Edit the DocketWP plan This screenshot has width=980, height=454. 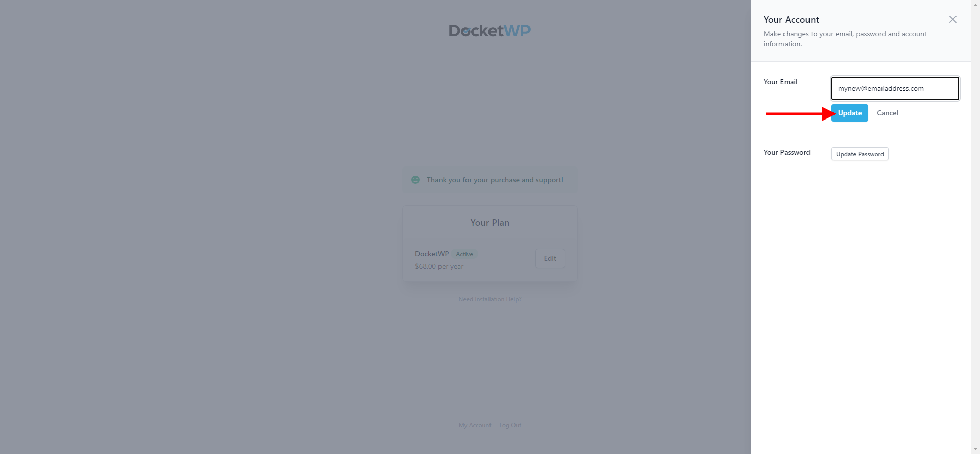(550, 258)
